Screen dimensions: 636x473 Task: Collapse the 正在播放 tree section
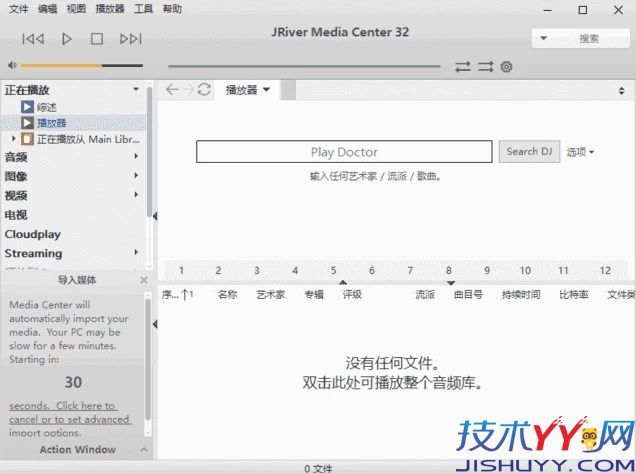click(x=136, y=89)
